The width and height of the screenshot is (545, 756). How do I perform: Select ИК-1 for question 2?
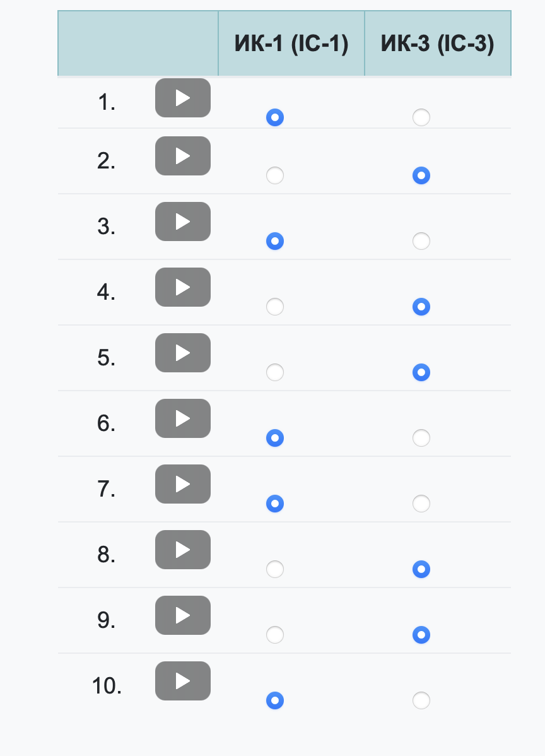point(274,175)
